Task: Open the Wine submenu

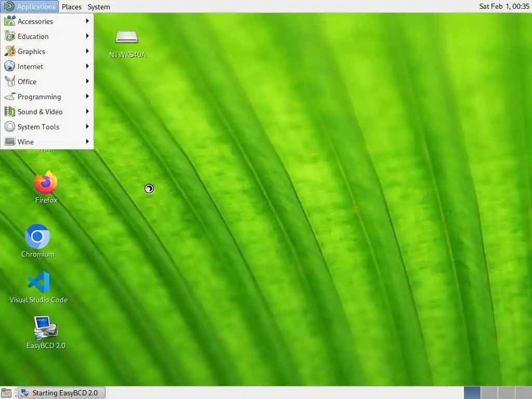Action: click(47, 141)
